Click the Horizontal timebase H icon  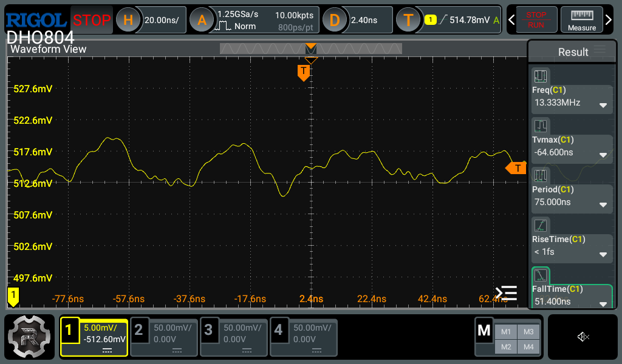pos(128,20)
